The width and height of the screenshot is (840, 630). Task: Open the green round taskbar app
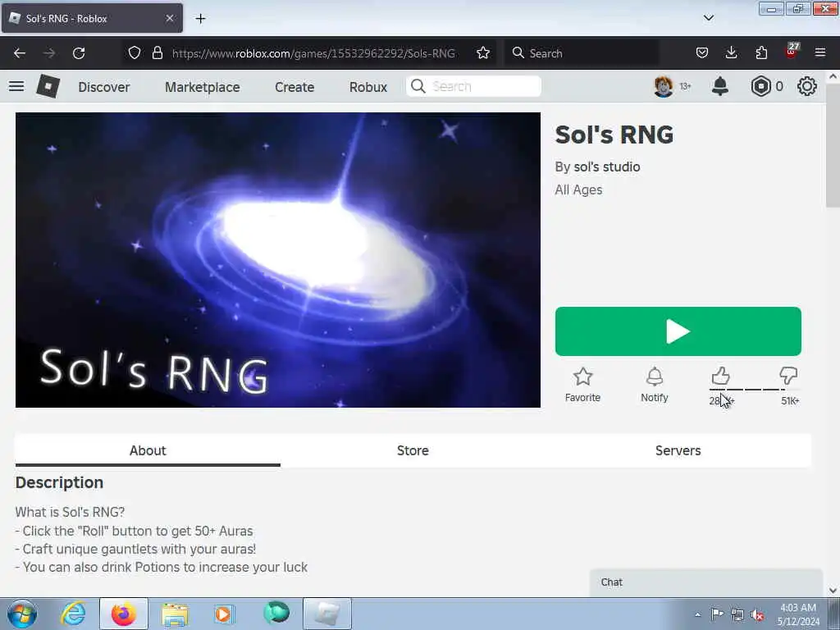(x=276, y=613)
